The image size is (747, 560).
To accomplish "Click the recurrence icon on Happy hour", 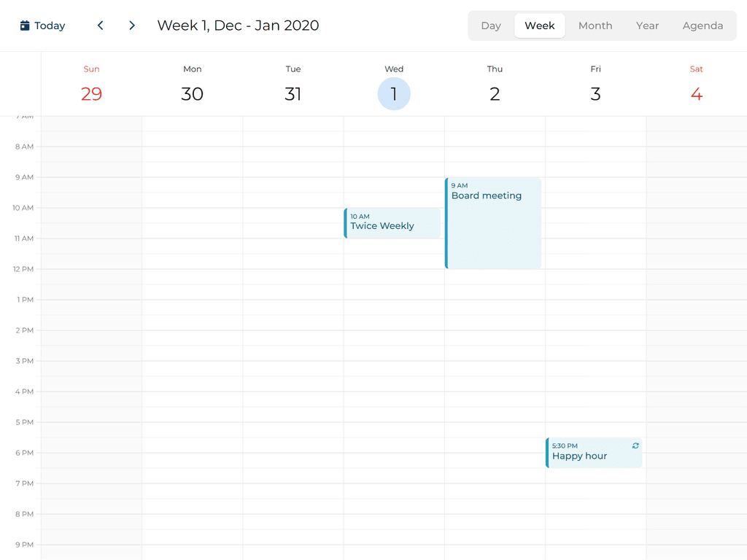I will (635, 446).
